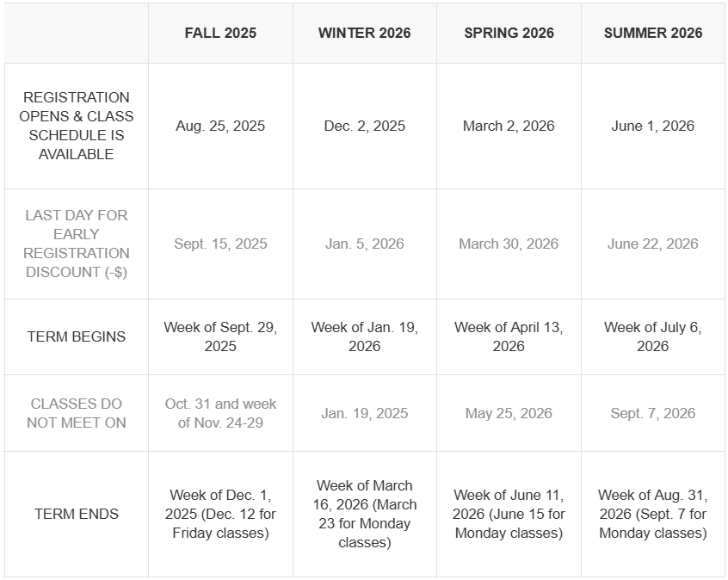Click the Week of March 16 term end cell
The image size is (728, 580).
point(364,514)
